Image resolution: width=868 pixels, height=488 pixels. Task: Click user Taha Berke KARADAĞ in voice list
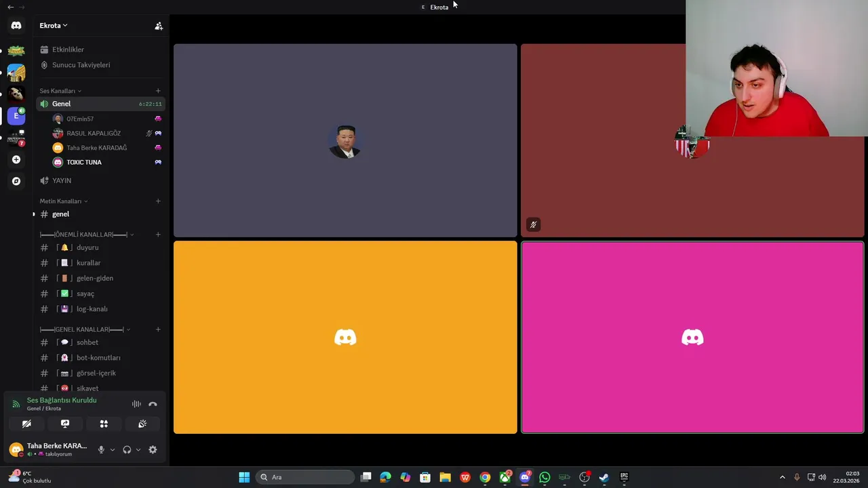(96, 148)
